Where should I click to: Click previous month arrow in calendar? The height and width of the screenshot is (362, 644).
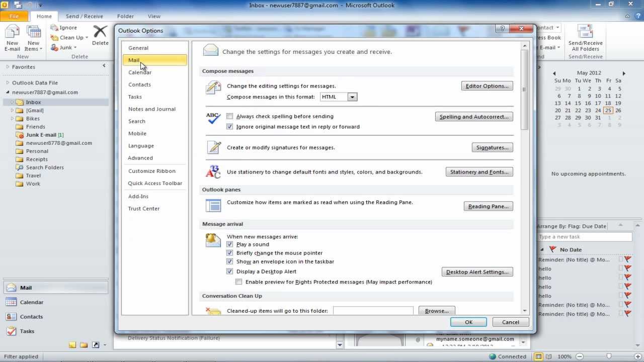554,73
